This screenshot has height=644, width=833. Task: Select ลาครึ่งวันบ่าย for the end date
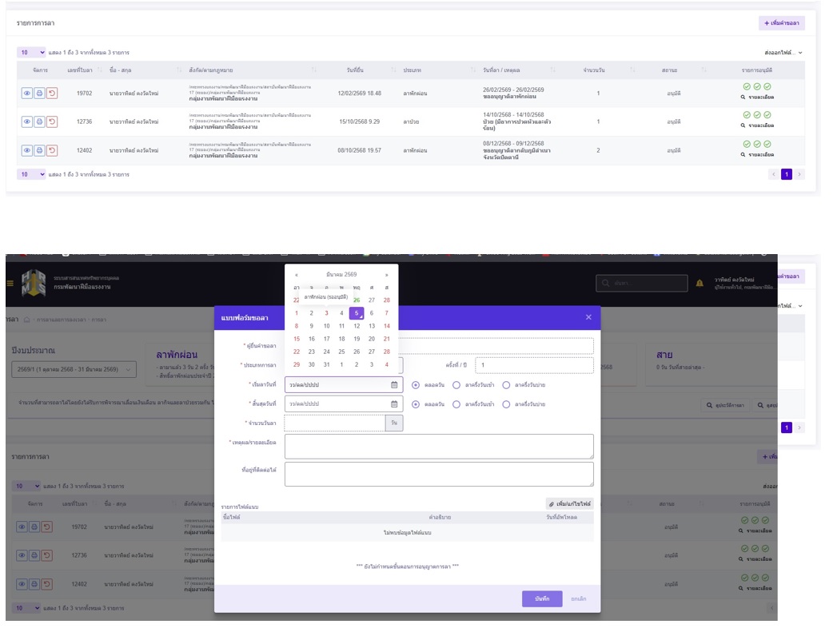pyautogui.click(x=506, y=404)
